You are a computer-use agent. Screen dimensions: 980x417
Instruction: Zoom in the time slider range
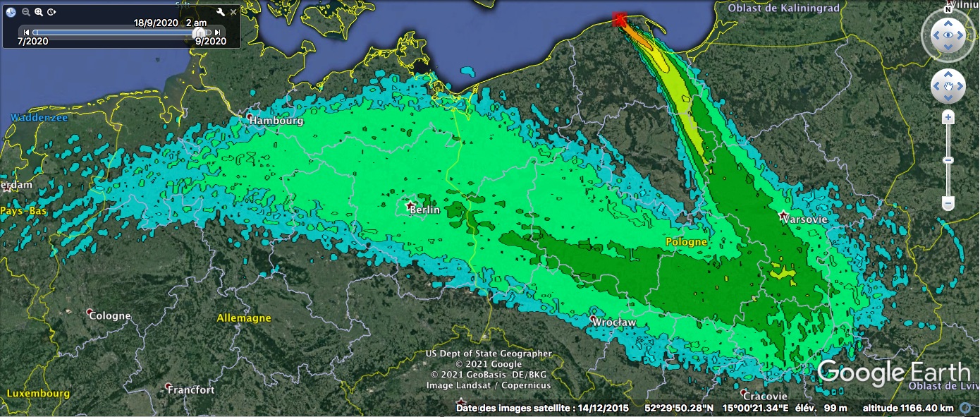[39, 12]
